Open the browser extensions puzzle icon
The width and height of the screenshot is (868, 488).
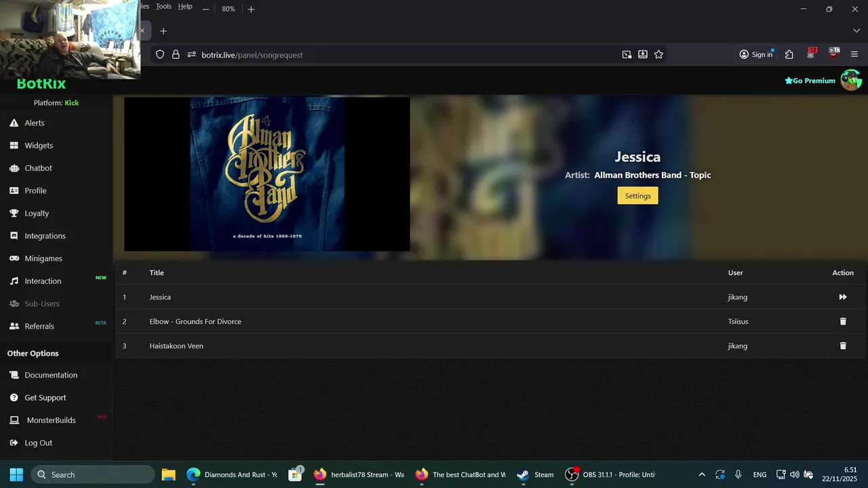click(789, 55)
